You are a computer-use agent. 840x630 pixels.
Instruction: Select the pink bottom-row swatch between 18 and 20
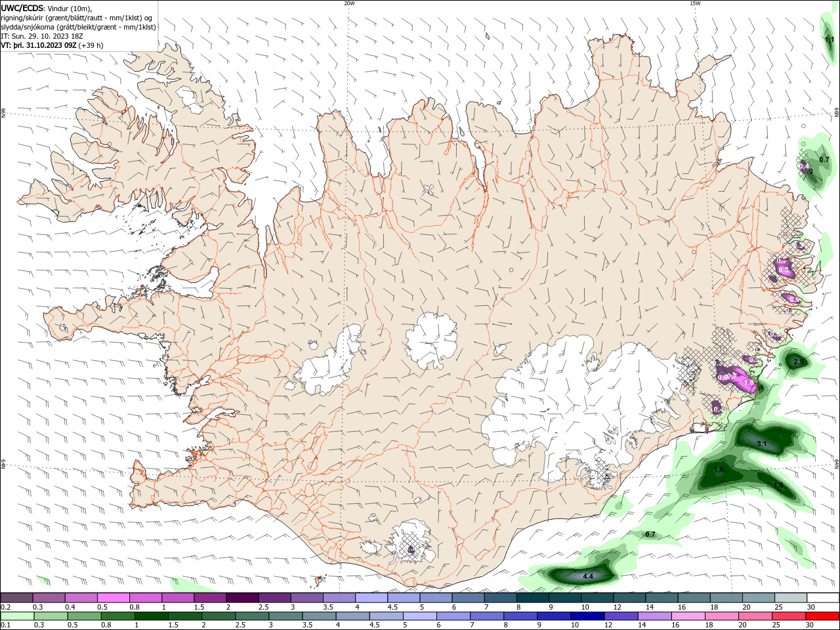pyautogui.click(x=721, y=616)
